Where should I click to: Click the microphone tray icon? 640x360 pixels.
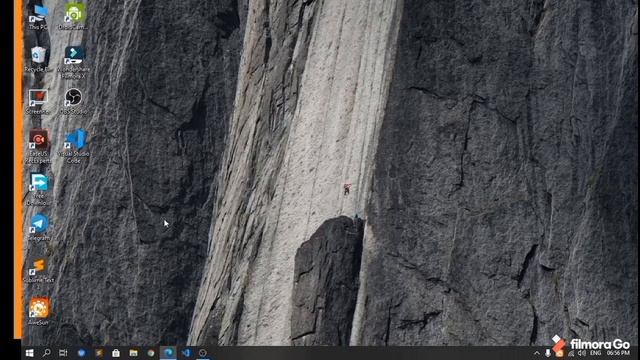548,353
